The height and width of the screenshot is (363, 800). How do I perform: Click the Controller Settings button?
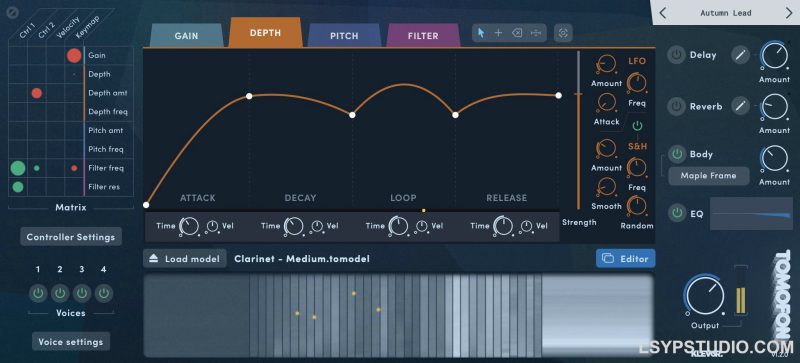[x=71, y=237]
